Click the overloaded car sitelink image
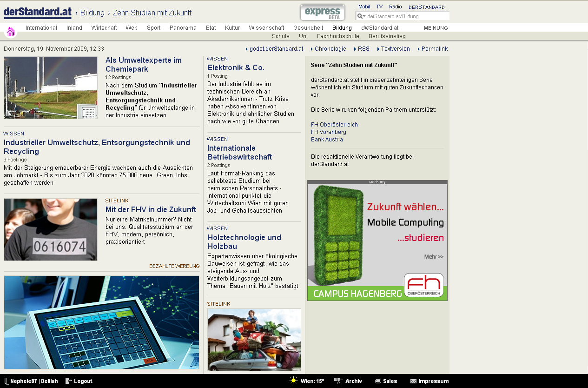 point(254,340)
